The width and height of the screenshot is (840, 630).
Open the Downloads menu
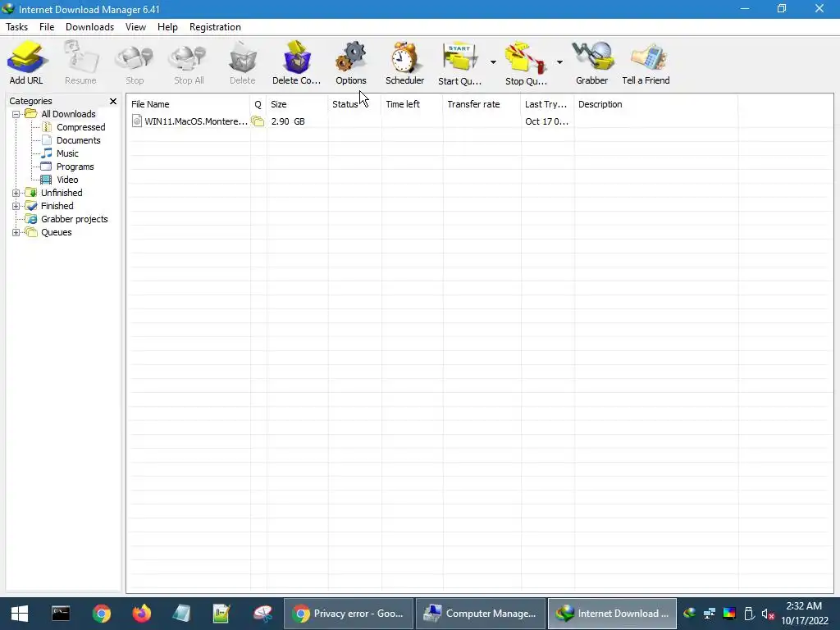pyautogui.click(x=89, y=27)
